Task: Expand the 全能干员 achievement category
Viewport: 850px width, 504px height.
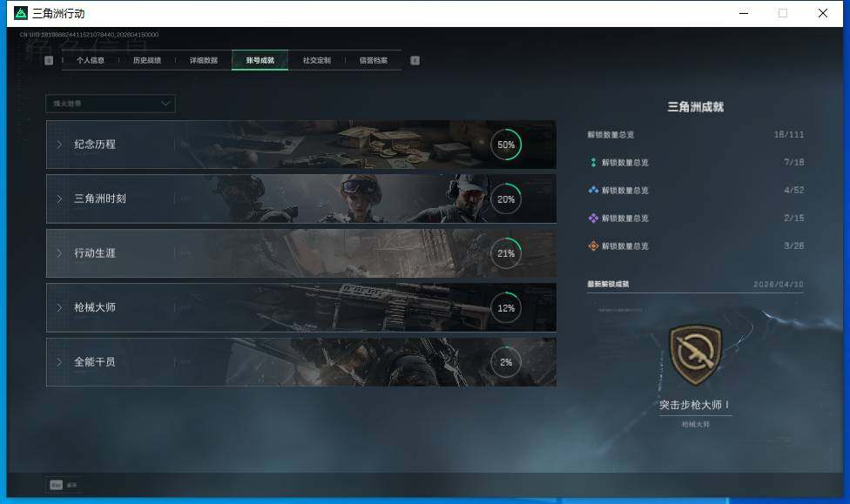Action: (300, 362)
